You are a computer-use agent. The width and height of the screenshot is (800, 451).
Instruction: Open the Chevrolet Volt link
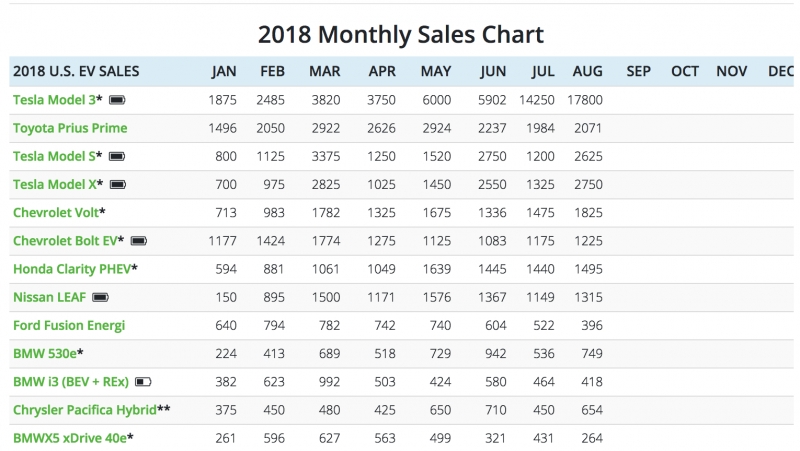56,213
